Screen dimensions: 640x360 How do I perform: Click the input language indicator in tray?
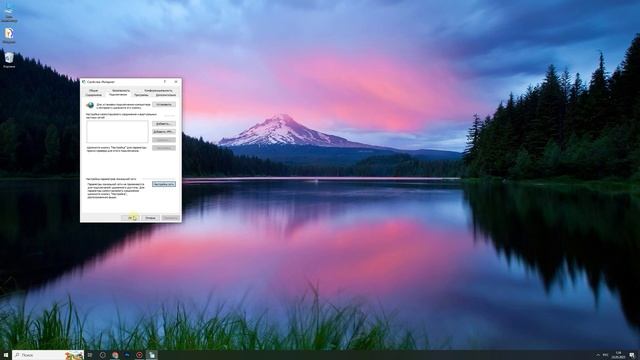pos(606,355)
